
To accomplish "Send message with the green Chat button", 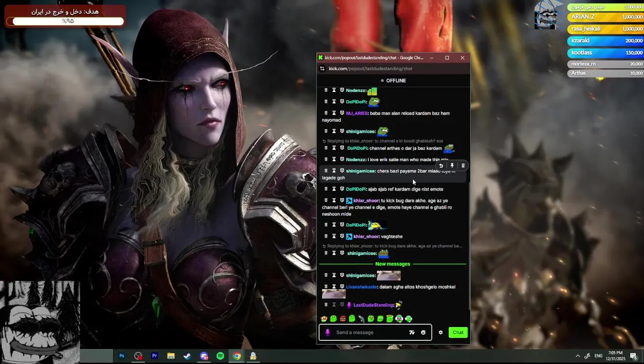I will tap(458, 333).
